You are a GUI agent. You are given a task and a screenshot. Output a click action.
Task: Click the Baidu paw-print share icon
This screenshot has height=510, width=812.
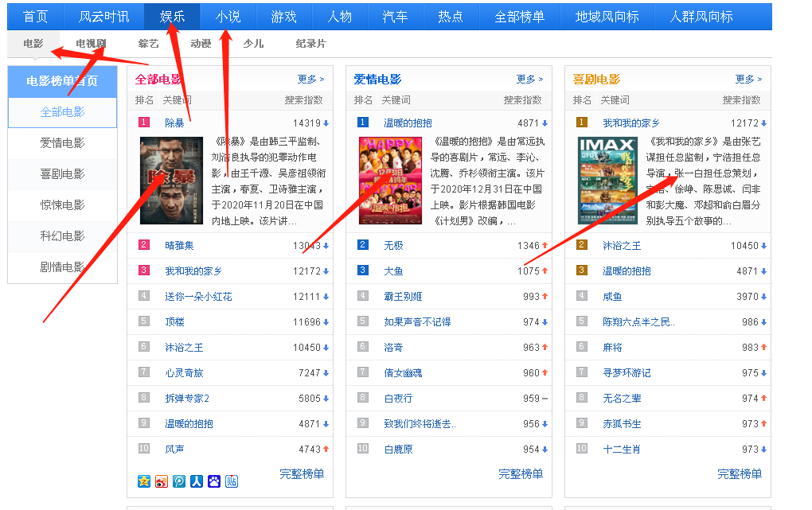213,481
